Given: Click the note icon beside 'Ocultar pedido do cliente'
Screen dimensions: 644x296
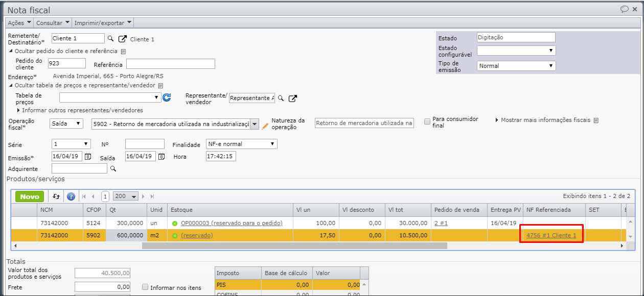Looking at the screenshot, I should (123, 52).
